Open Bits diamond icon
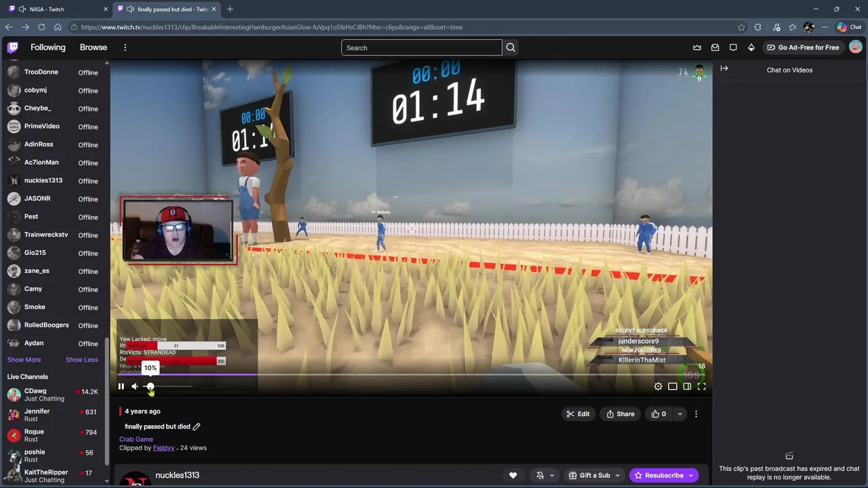The width and height of the screenshot is (868, 488). point(751,47)
